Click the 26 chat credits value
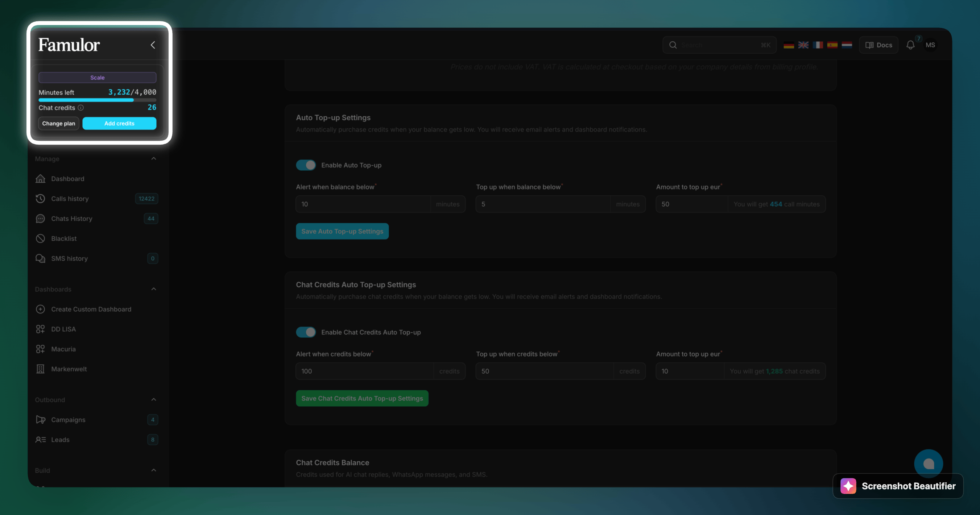 click(152, 107)
